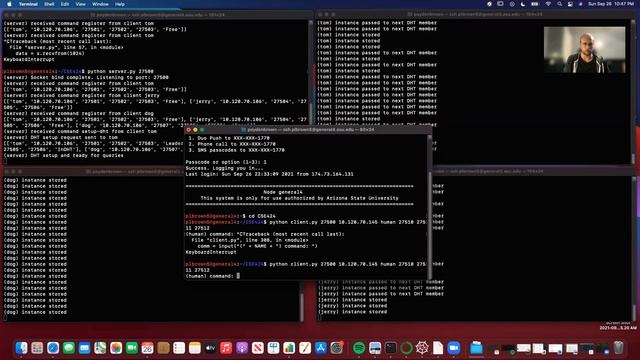Open the screen recording file on desktop

coord(618,327)
